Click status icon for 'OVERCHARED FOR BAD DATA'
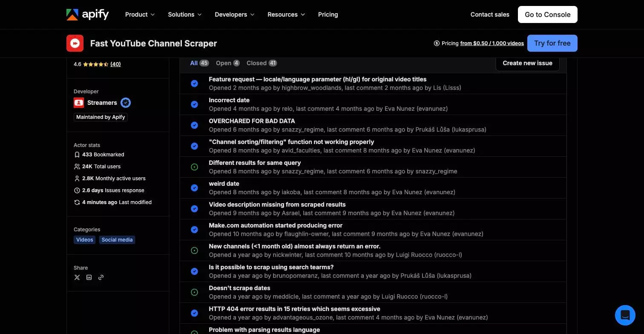This screenshot has height=334, width=644. 194,125
